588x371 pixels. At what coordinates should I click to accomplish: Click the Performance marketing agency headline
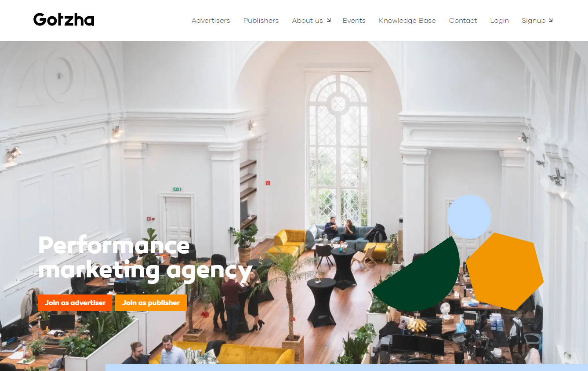(145, 258)
